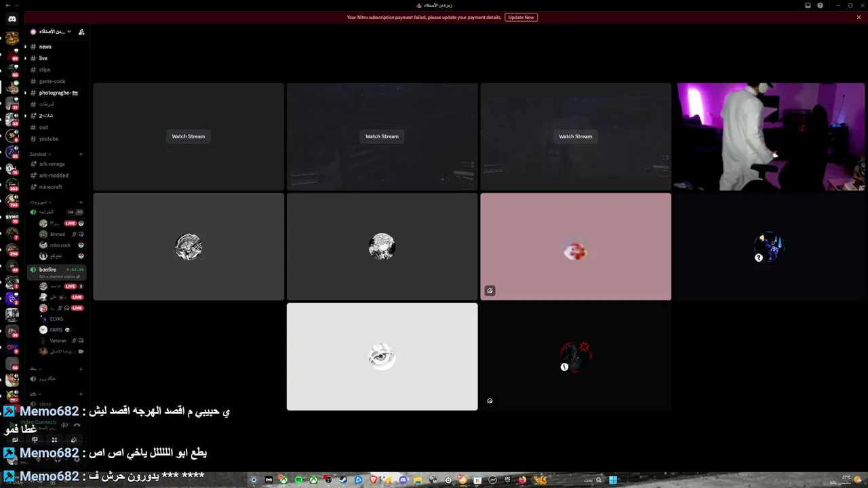Viewport: 868px width, 488px height.
Task: Select user ELYAS in bonfire channel
Action: pyautogui.click(x=61, y=319)
